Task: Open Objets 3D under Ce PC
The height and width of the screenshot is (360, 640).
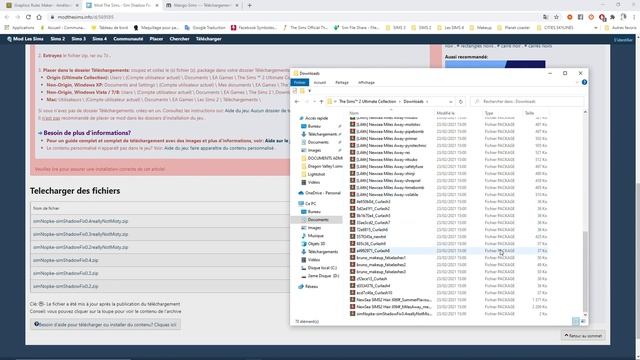Action: [316, 244]
